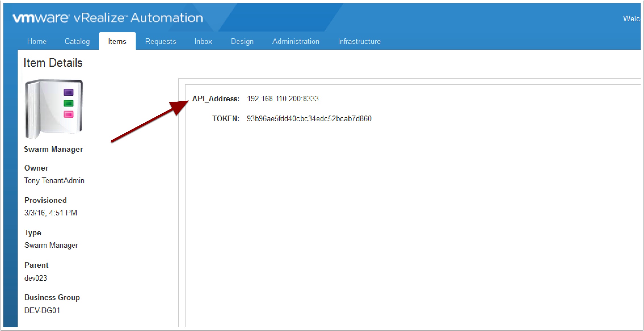Viewport: 644px width, 331px height.
Task: Click the Parent label
Action: click(x=37, y=265)
